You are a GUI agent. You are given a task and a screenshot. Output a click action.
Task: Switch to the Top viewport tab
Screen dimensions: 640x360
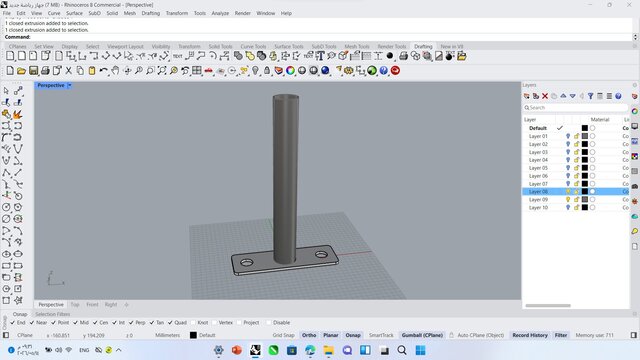pos(75,304)
